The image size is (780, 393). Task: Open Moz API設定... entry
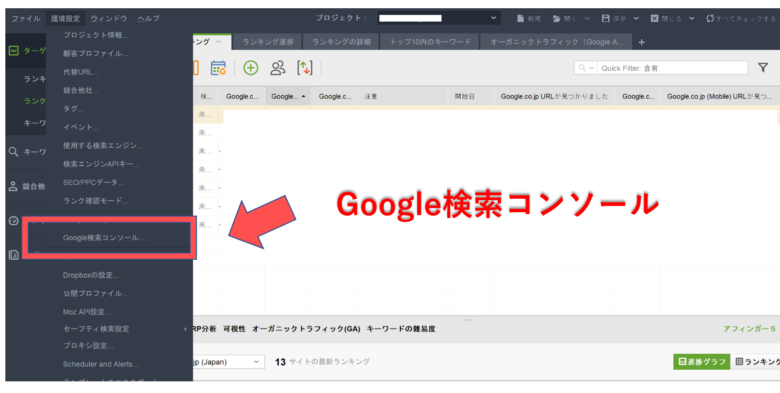tap(87, 312)
